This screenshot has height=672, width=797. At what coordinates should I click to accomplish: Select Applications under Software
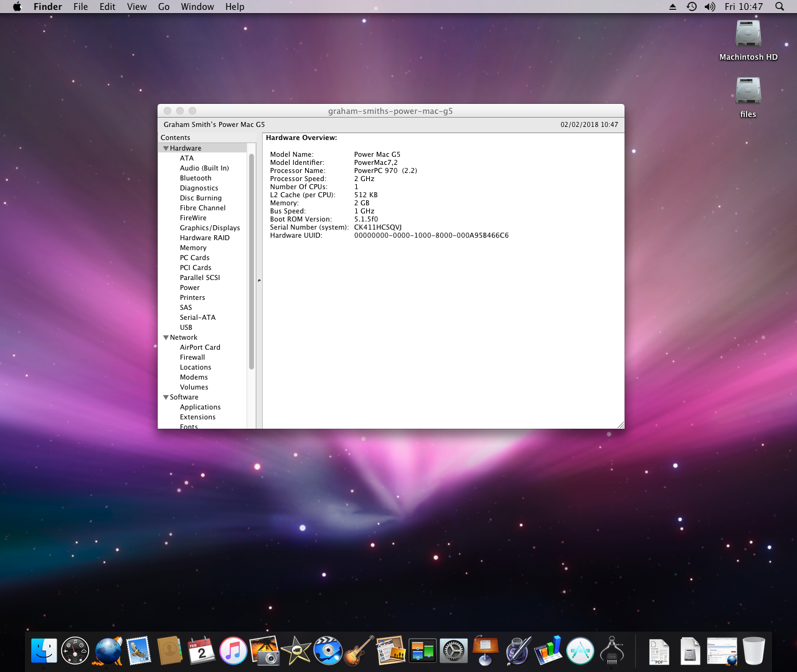coord(200,407)
